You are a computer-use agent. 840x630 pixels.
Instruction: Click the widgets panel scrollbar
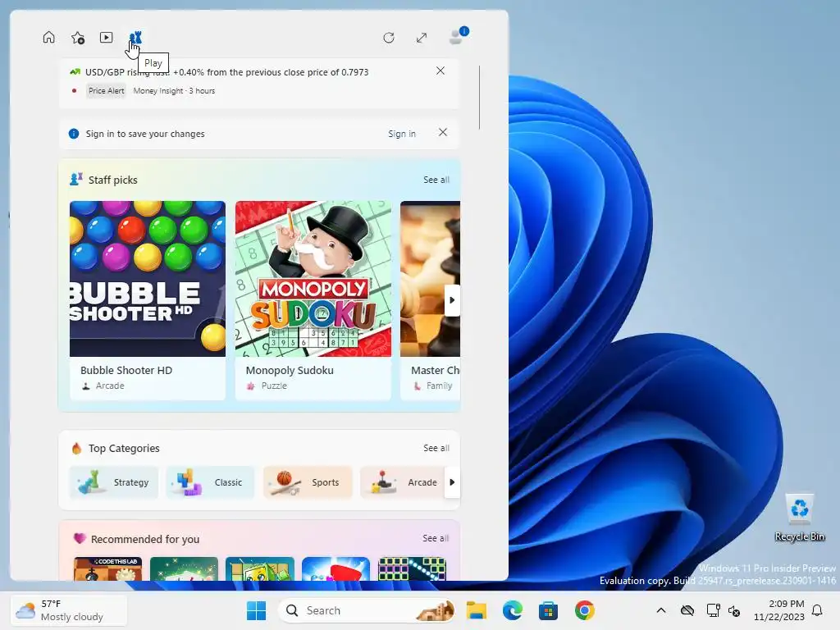[479, 98]
